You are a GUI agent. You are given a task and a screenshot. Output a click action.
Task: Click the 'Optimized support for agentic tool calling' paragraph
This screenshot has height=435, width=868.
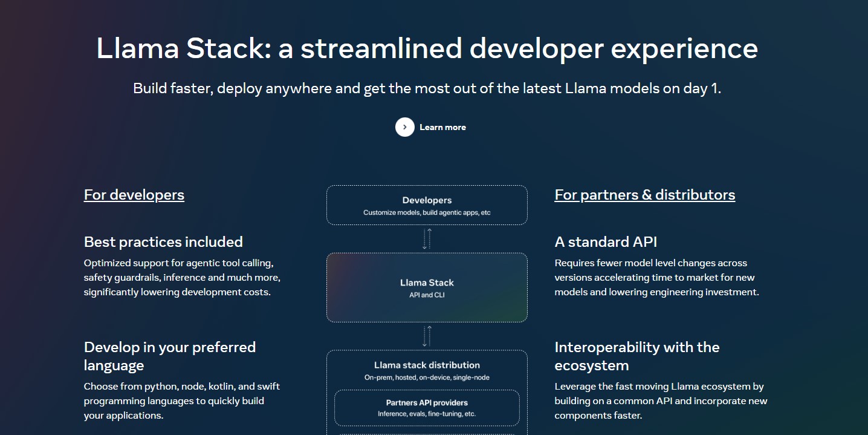click(182, 278)
